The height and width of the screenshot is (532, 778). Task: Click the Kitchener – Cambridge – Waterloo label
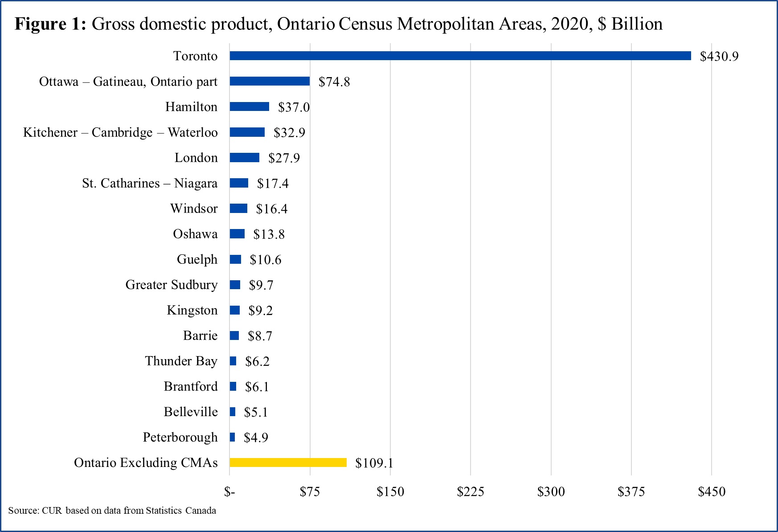pos(120,132)
